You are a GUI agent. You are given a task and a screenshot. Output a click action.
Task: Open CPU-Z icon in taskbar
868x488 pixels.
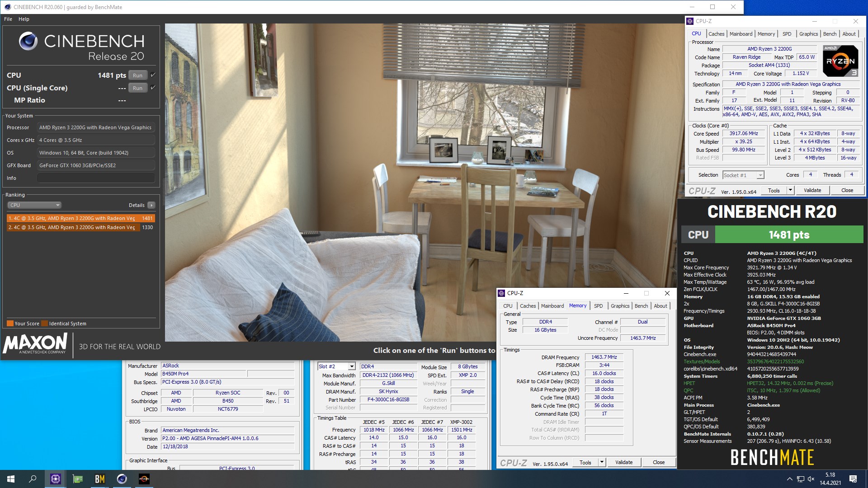click(x=55, y=479)
